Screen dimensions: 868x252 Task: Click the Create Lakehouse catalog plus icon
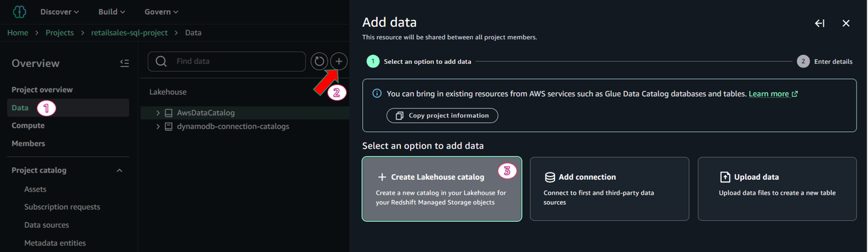coord(382,177)
